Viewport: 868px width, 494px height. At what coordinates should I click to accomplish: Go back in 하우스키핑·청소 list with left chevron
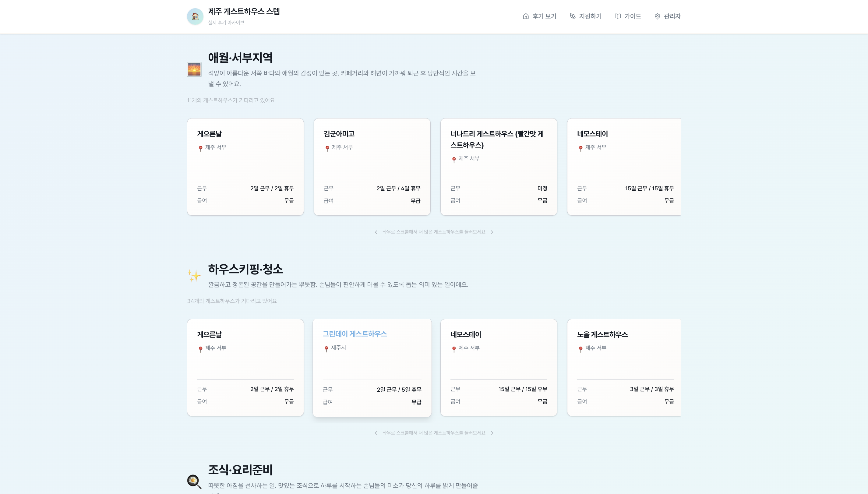[x=376, y=433]
